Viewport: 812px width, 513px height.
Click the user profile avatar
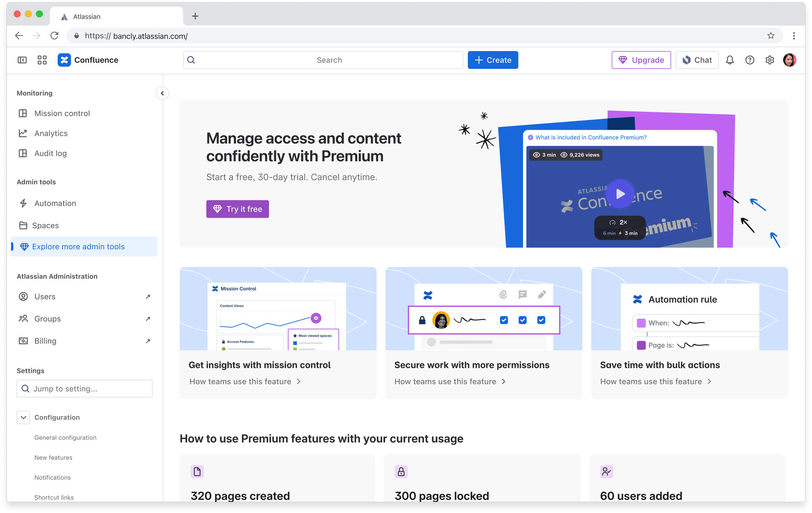789,60
